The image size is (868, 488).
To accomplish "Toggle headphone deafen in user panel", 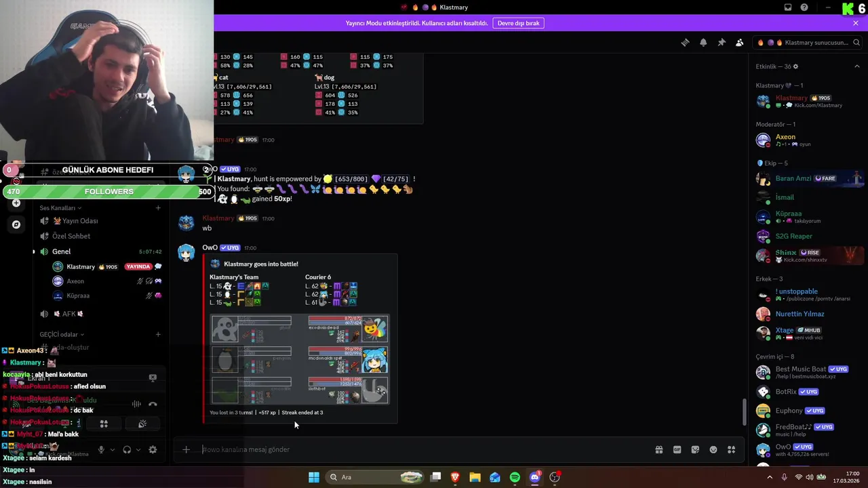I will (127, 449).
